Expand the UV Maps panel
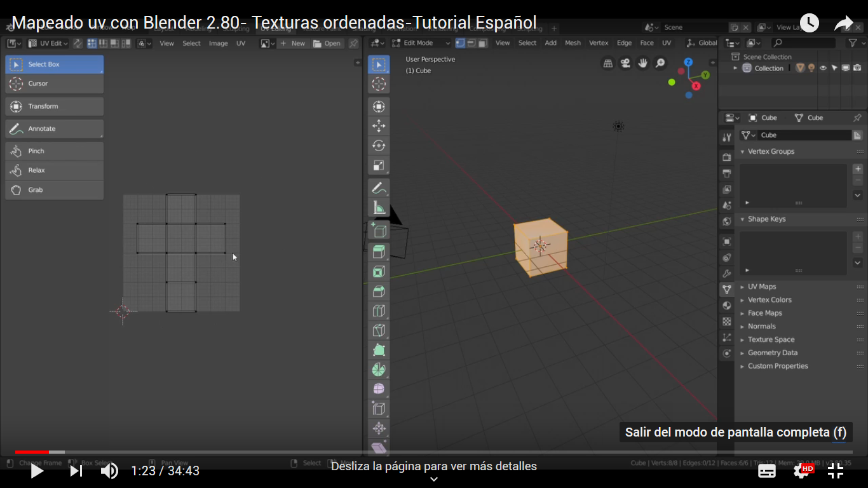Image resolution: width=868 pixels, height=488 pixels. click(761, 287)
